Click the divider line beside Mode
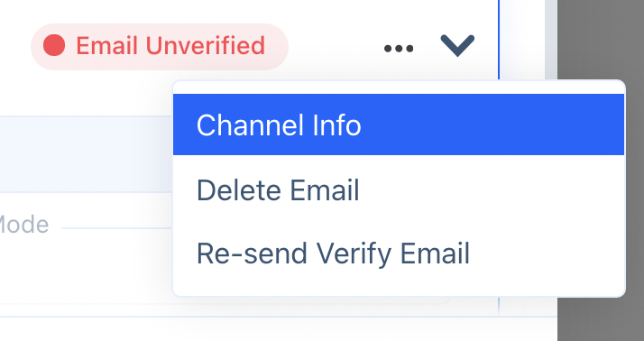The height and width of the screenshot is (341, 644). (116, 228)
